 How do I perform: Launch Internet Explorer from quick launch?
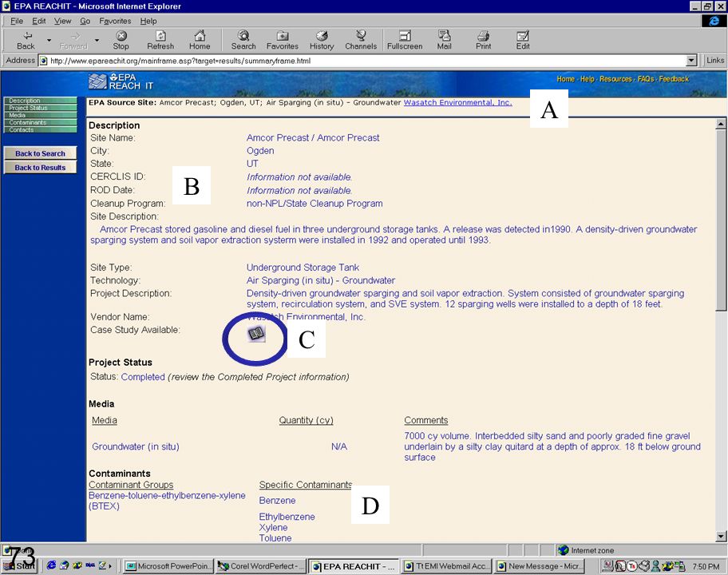click(x=51, y=565)
